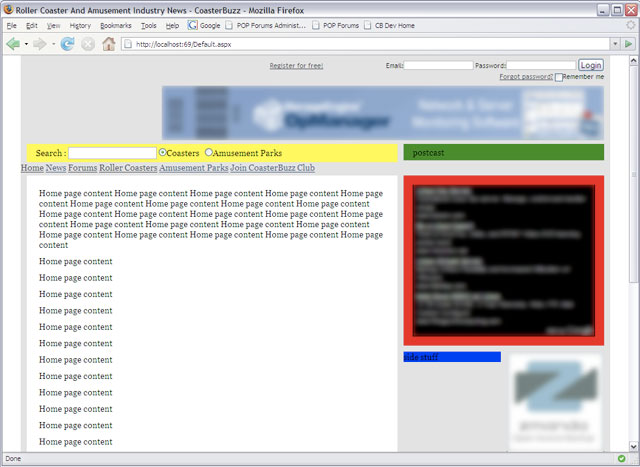Click the Stop loading icon
Screen dimensions: 640x467
point(88,44)
